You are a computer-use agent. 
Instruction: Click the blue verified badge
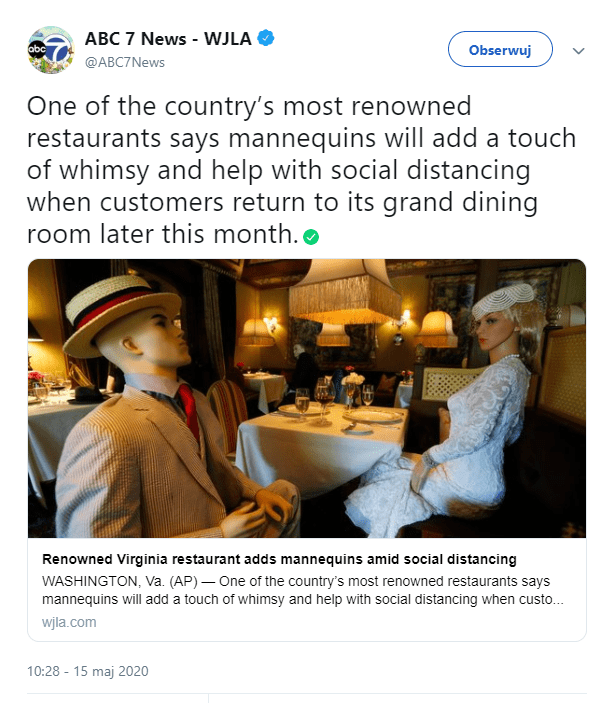coord(266,40)
